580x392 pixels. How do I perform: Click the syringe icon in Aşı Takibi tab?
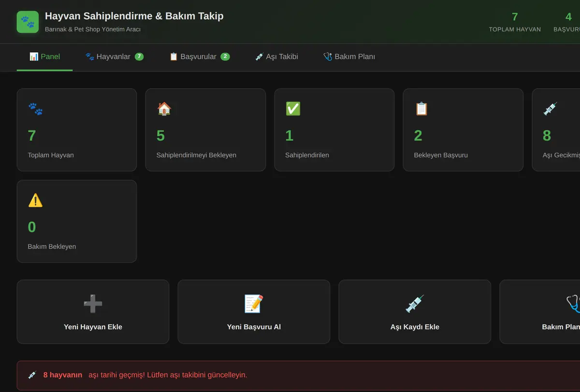[x=260, y=57]
